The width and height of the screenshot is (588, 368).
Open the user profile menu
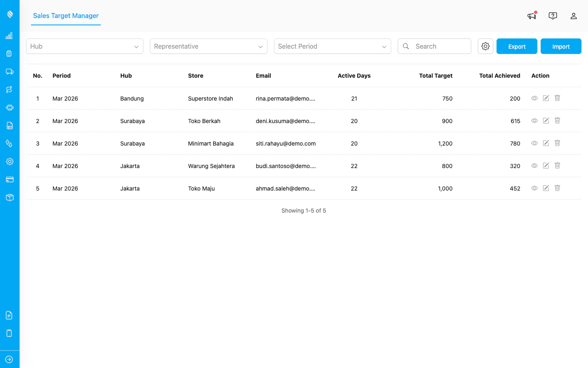pyautogui.click(x=574, y=16)
